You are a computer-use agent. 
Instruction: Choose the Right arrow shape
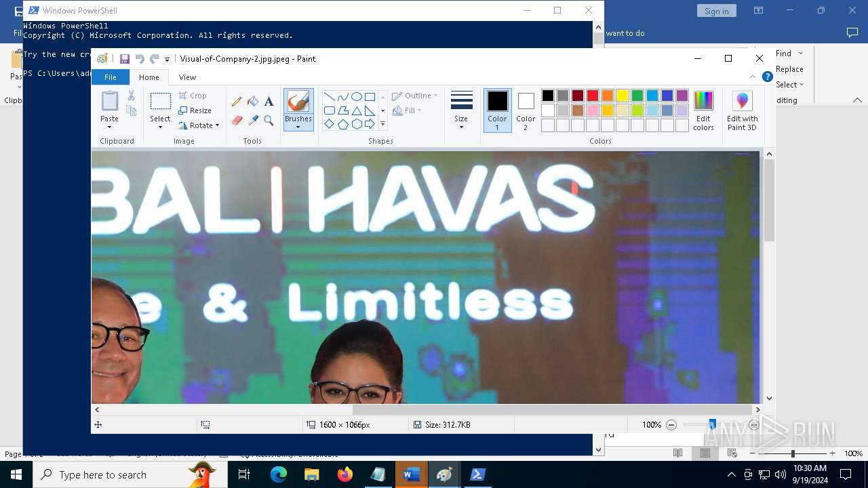coord(370,124)
